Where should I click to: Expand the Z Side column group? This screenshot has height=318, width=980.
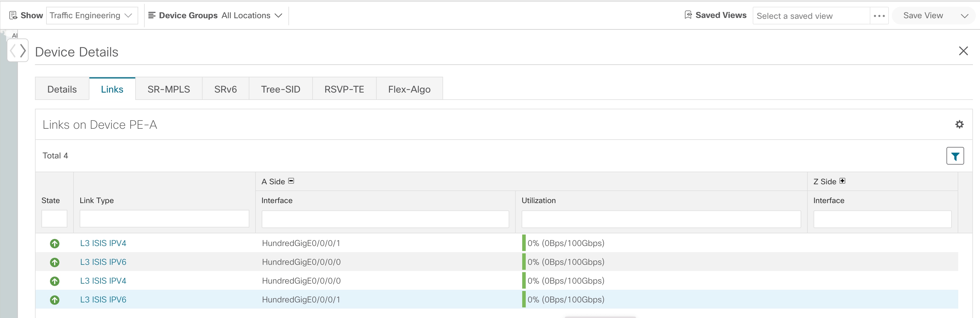[x=842, y=181]
